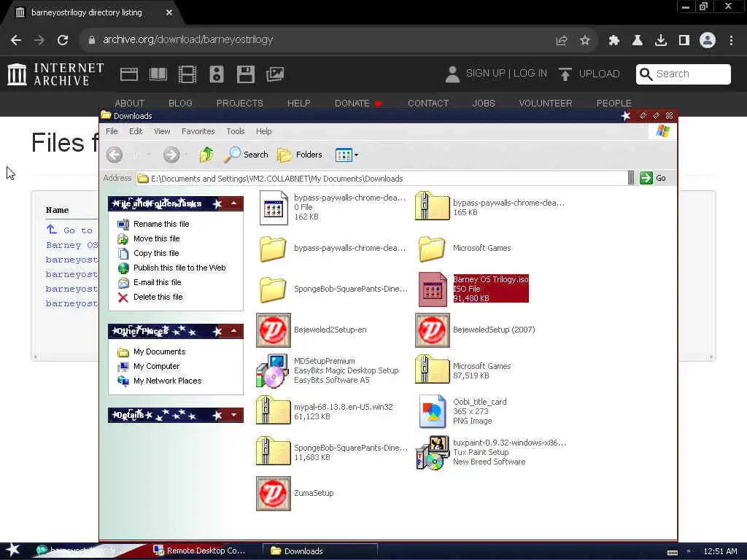Open Chrome extensions puzzle icon
Screen dimensions: 747x560
point(614,41)
